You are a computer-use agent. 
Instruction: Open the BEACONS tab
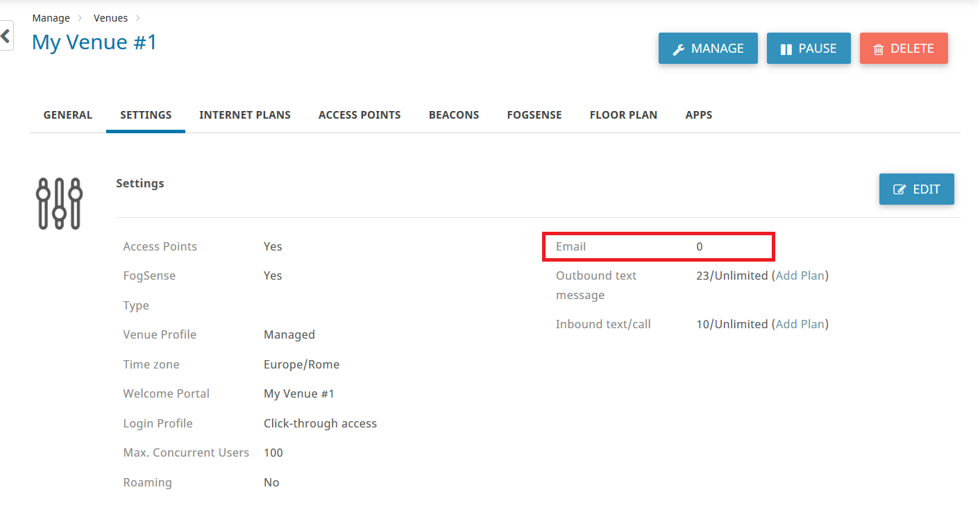(x=453, y=114)
